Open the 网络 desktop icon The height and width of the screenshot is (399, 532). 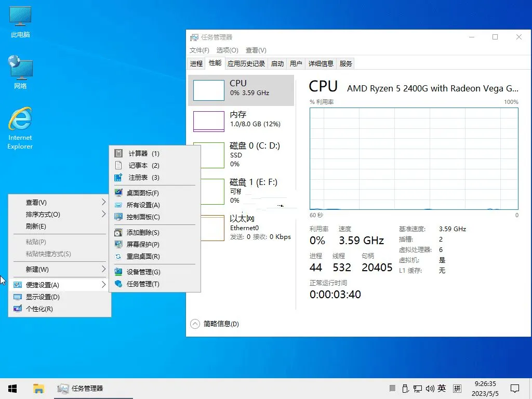[20, 68]
